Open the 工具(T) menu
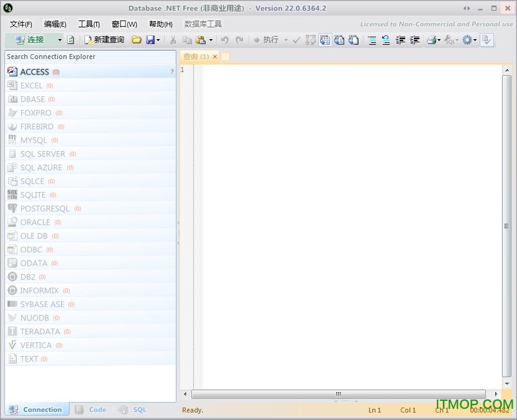 pos(89,24)
